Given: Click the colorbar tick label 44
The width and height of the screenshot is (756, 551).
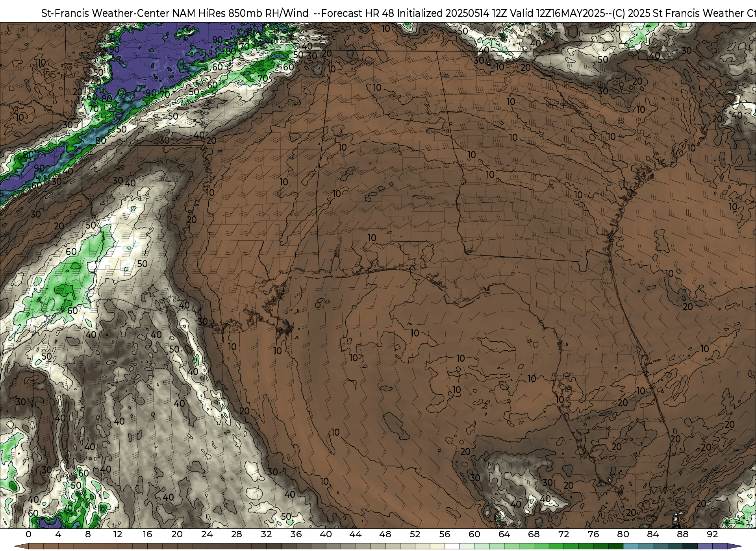Looking at the screenshot, I should (356, 534).
